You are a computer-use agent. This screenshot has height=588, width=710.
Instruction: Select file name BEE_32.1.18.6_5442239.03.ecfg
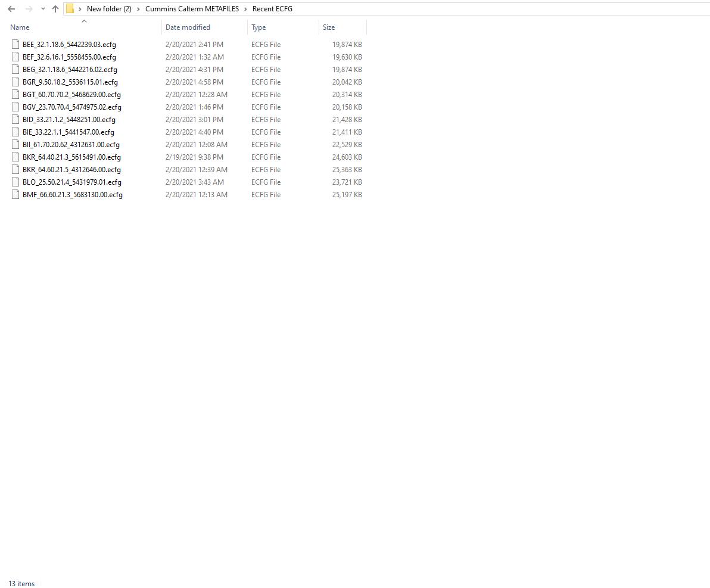coord(69,45)
